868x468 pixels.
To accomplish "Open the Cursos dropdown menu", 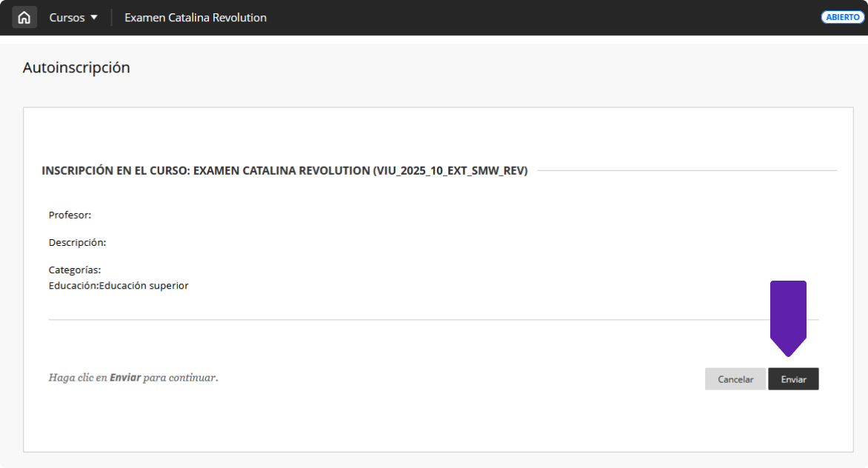I will pos(67,17).
